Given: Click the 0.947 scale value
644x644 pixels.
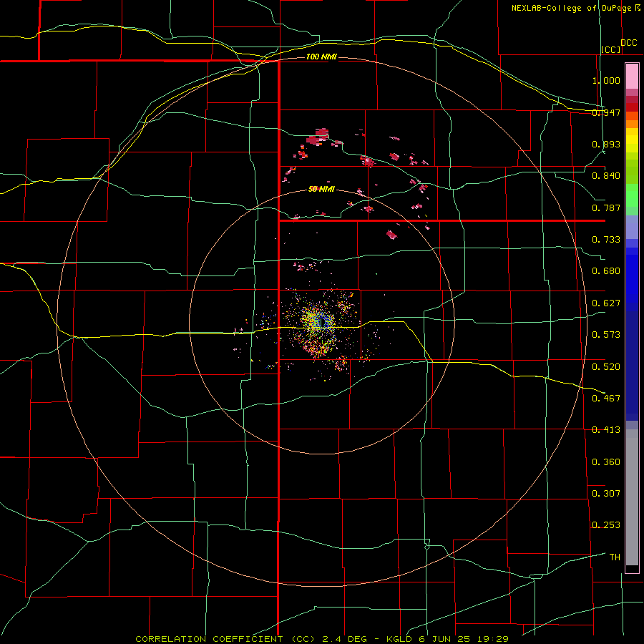Looking at the screenshot, I should click(606, 112).
